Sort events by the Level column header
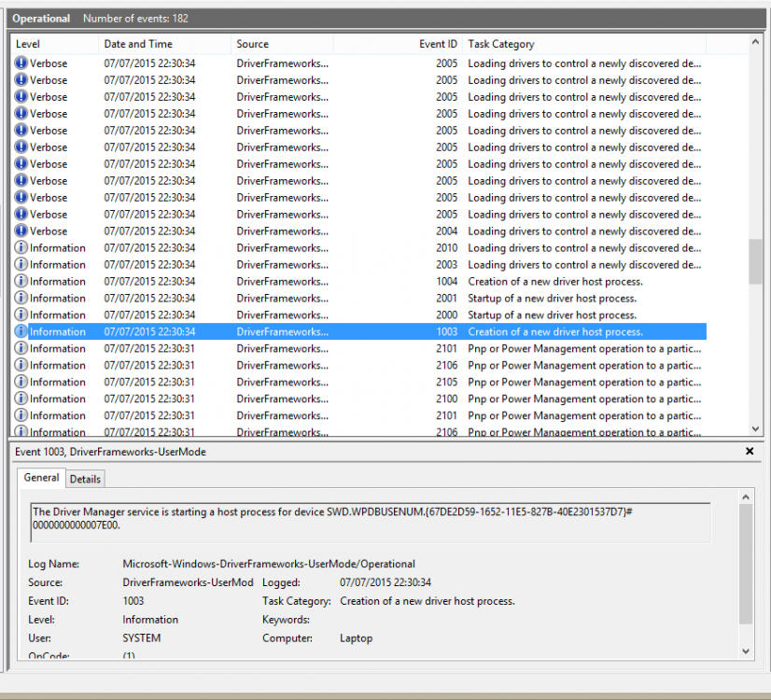Screen dimensions: 771x700 coord(53,44)
